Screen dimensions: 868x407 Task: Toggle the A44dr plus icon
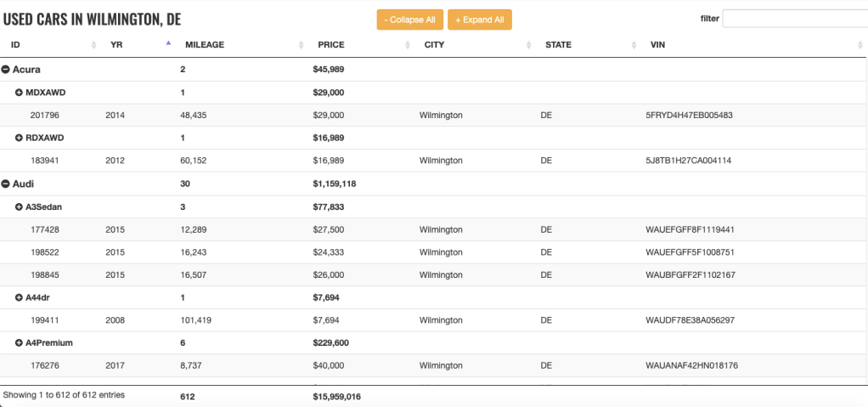point(19,298)
